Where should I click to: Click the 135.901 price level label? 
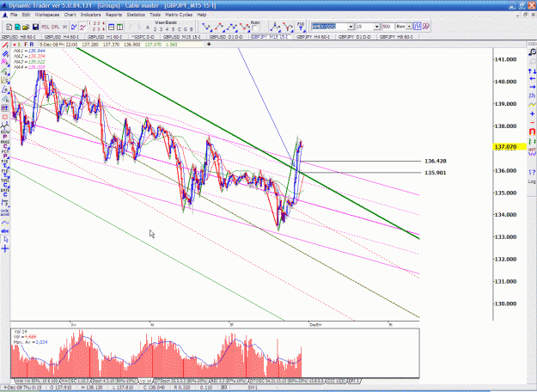tap(436, 173)
